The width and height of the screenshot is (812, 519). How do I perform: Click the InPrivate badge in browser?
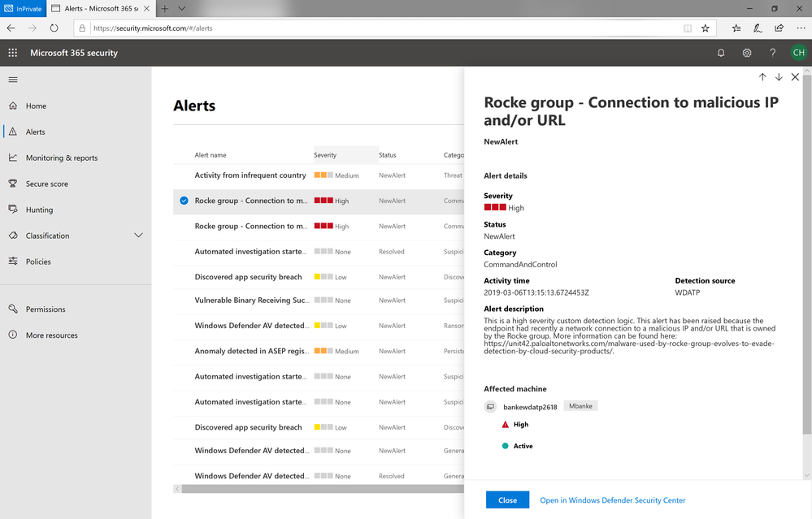(23, 8)
